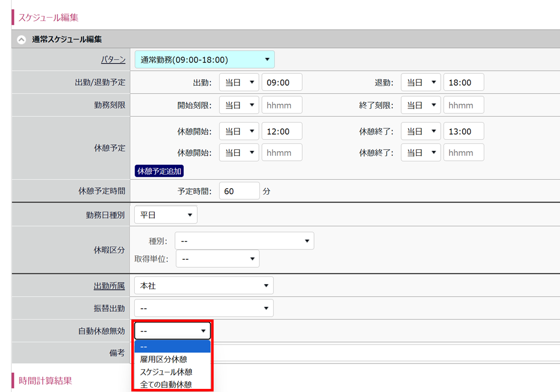The image size is (560, 392).
Task: Click the スケジュール編集 heading
Action: click(x=48, y=18)
